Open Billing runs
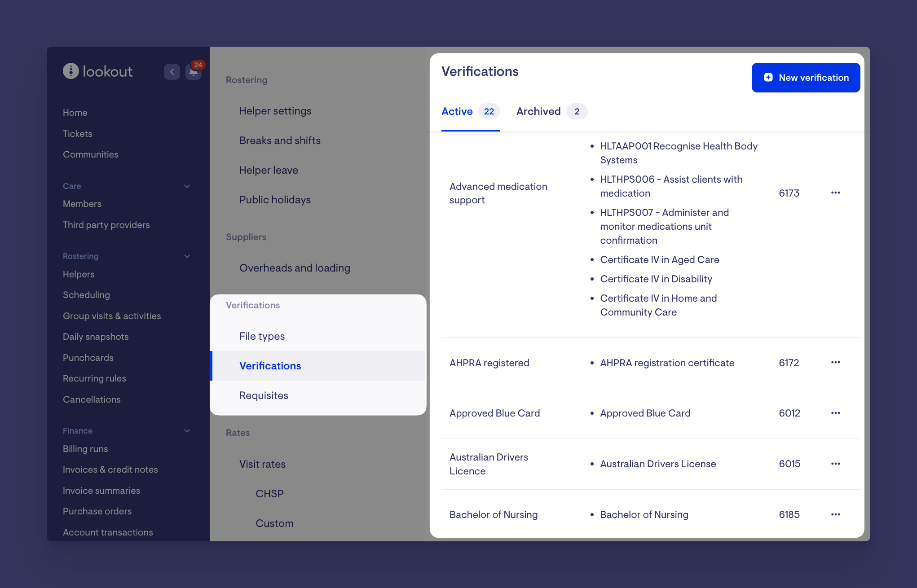Image resolution: width=917 pixels, height=588 pixels. click(85, 449)
